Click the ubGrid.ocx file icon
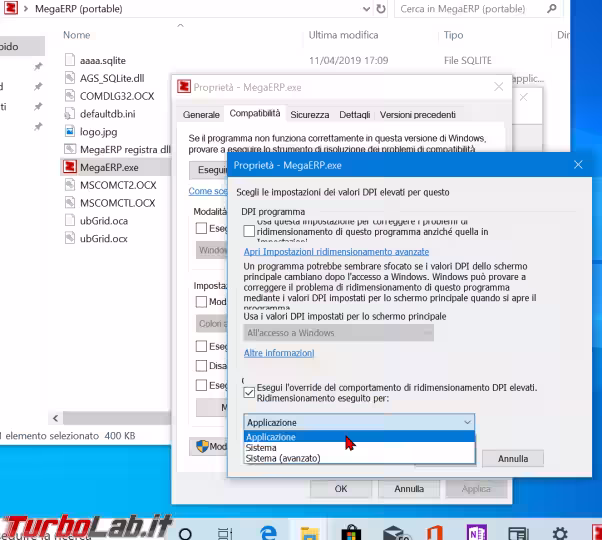Screen dimensions: 602x540 pyautogui.click(x=69, y=238)
